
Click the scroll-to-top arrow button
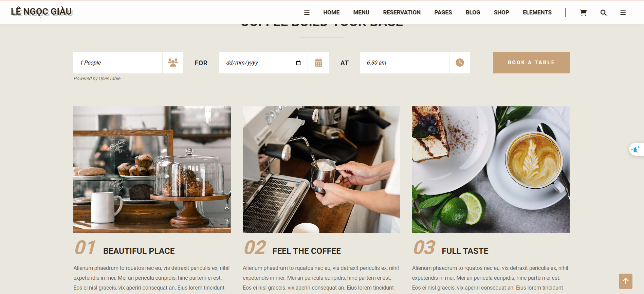(x=625, y=281)
